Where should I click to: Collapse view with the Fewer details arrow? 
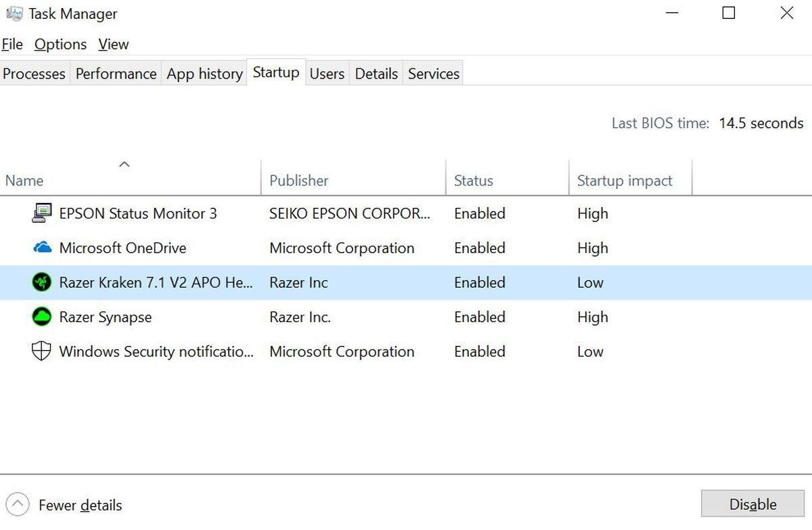click(x=18, y=504)
